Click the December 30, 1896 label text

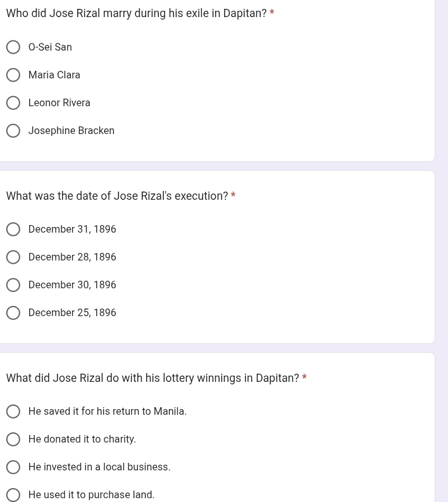coord(72,285)
